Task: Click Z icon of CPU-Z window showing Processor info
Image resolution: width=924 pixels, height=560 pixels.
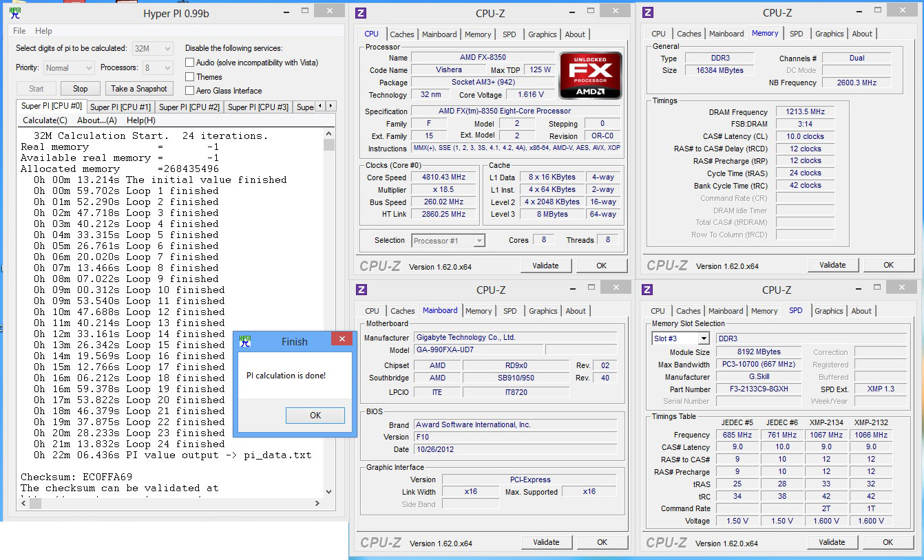Action: point(361,13)
